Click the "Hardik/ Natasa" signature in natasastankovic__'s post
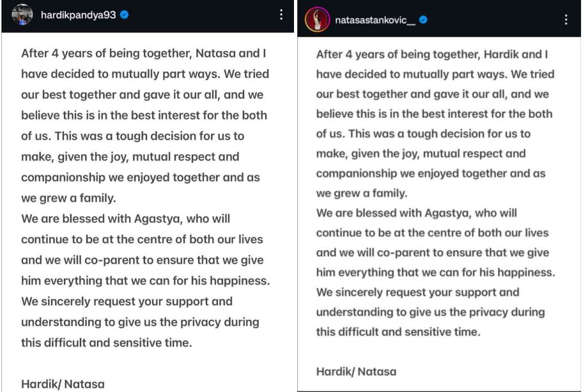The height and width of the screenshot is (392, 588). coord(355,371)
